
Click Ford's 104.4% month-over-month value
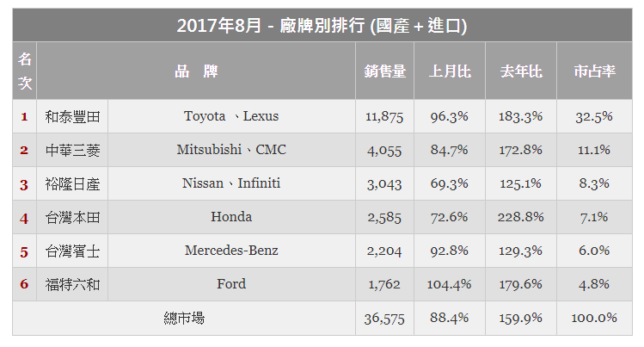450,284
